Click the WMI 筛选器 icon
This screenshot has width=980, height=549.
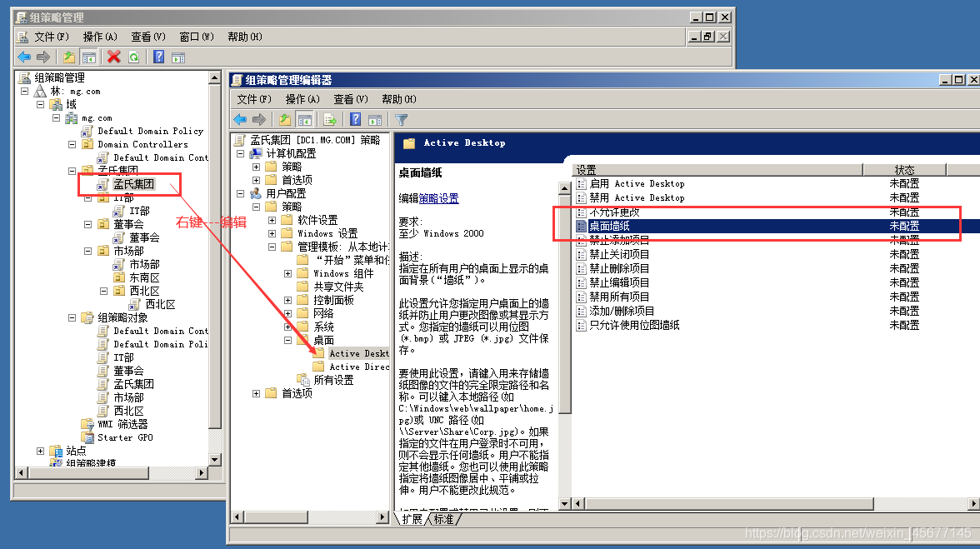tap(87, 424)
